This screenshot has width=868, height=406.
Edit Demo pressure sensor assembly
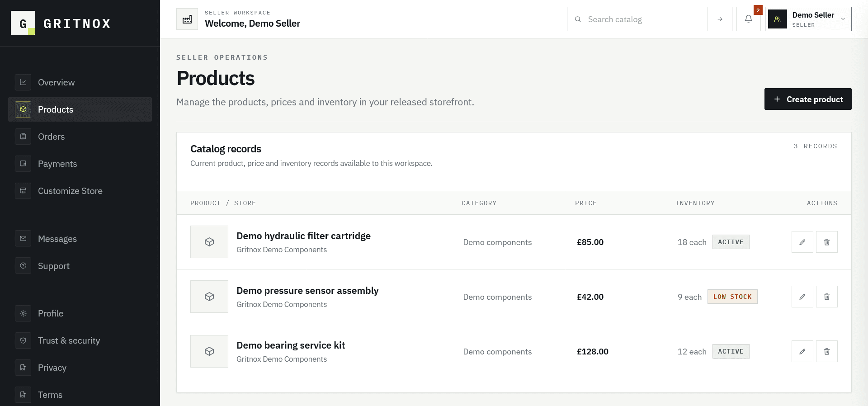802,297
